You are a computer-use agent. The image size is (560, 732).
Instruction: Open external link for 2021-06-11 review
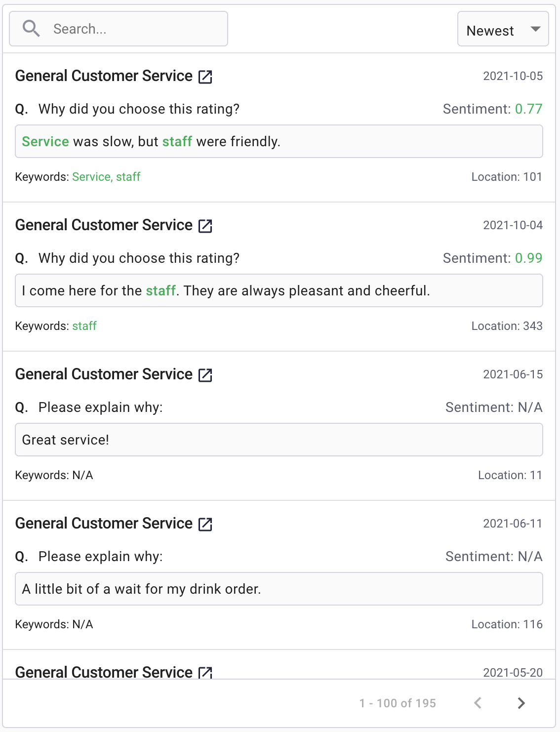(205, 524)
